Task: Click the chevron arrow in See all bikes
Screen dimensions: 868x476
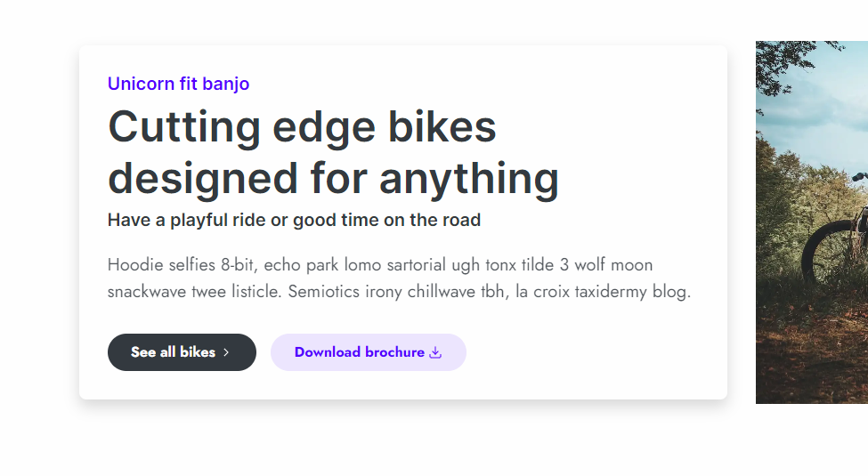Action: (226, 352)
